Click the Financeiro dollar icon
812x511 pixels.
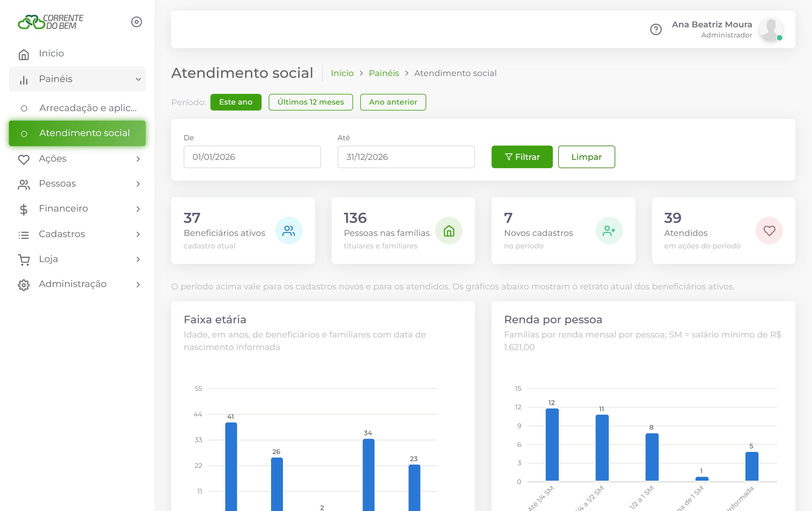23,209
